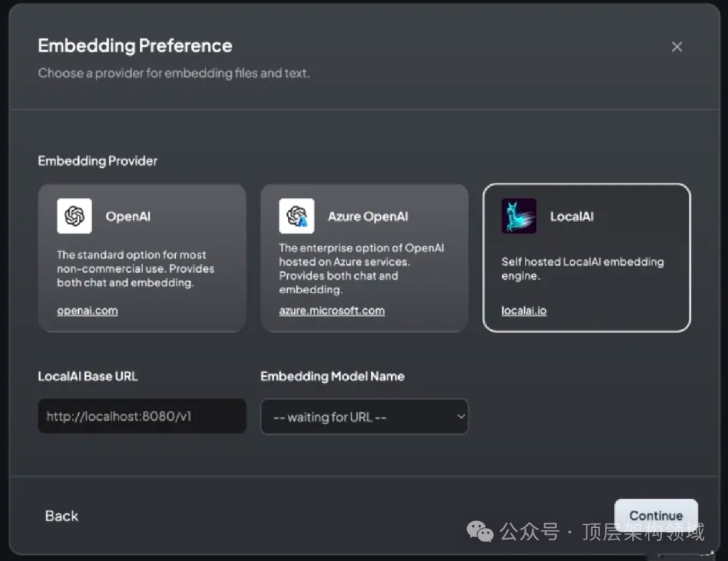Focus the LocalAI Base URL field

coord(142,416)
